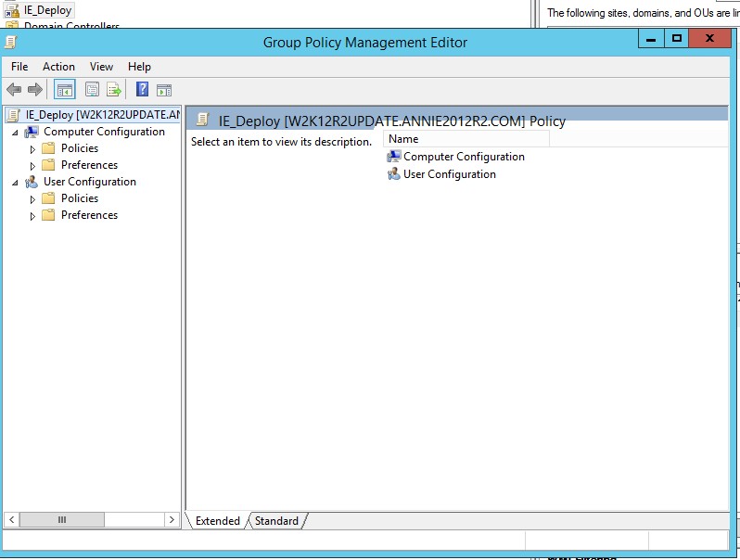Click the Export List toolbar icon

coord(114,90)
